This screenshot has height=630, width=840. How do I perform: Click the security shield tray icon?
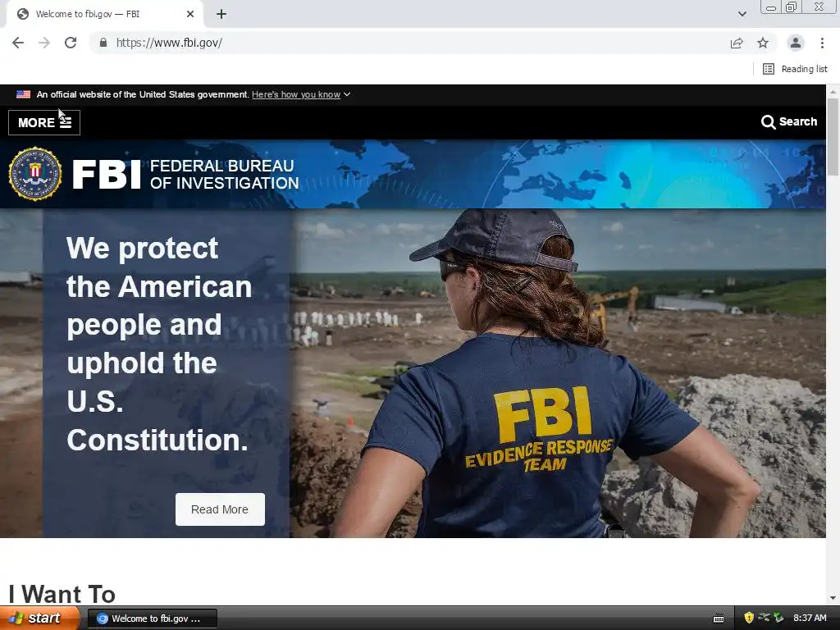(749, 619)
